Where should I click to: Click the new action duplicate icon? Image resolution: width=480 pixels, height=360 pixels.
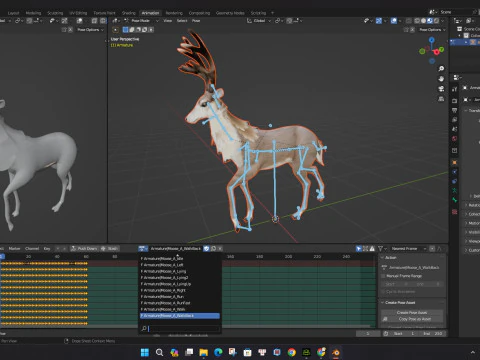(x=214, y=249)
